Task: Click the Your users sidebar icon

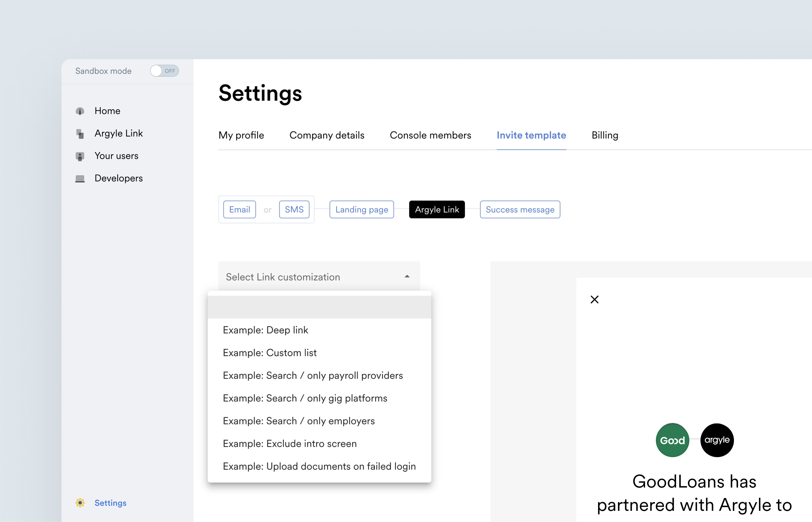Action: pyautogui.click(x=80, y=156)
